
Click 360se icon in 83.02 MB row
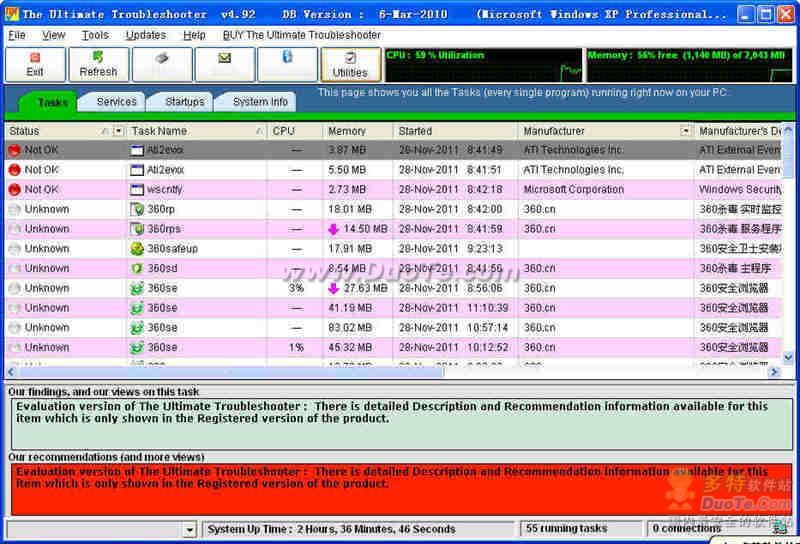tap(137, 328)
